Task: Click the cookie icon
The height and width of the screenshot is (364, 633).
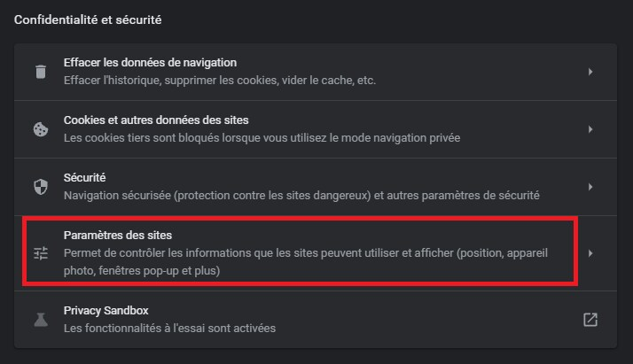Action: [41, 129]
